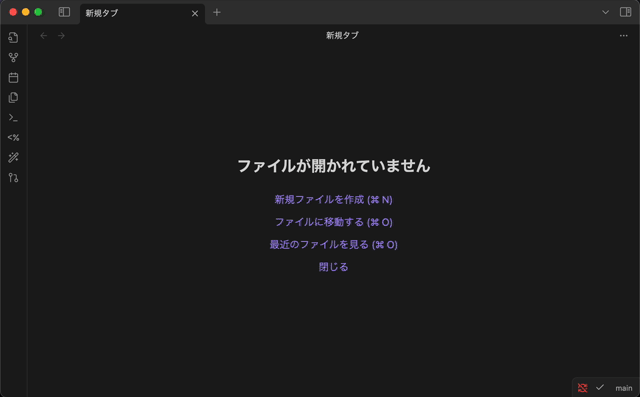This screenshot has width=640, height=397.
Task: Add a new tab with plus button
Action: (x=217, y=12)
